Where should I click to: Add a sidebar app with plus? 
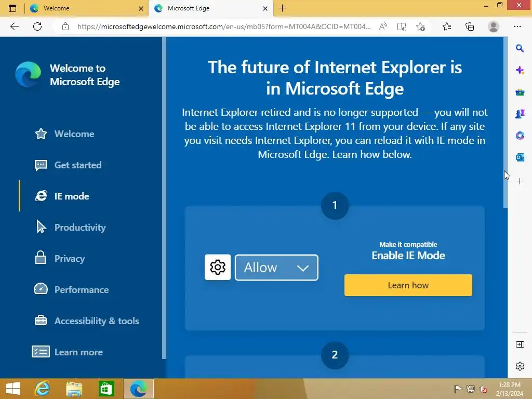pyautogui.click(x=520, y=181)
